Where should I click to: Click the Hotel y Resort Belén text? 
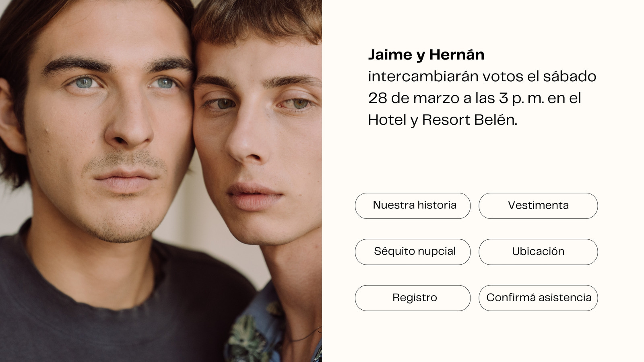tap(442, 120)
